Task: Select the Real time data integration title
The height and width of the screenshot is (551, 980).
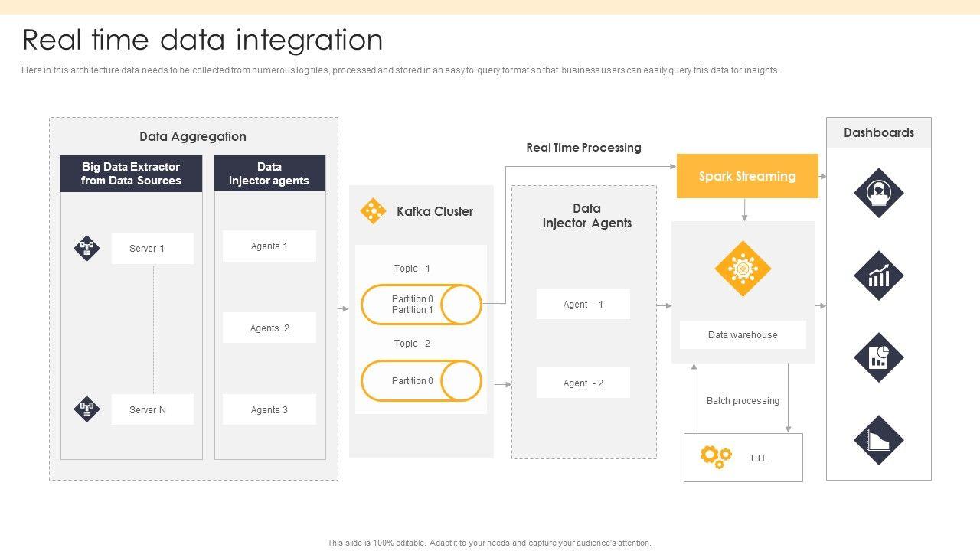Action: point(203,40)
